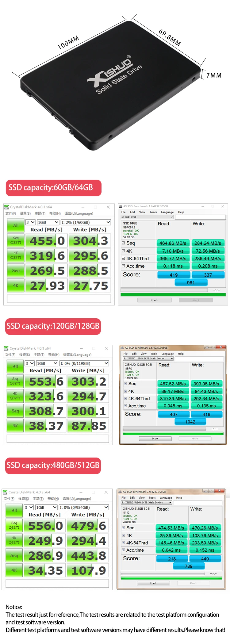The width and height of the screenshot is (230, 644).
Task: Uncheck 4K test in SSD 64GB AS SSD
Action: pos(123,251)
